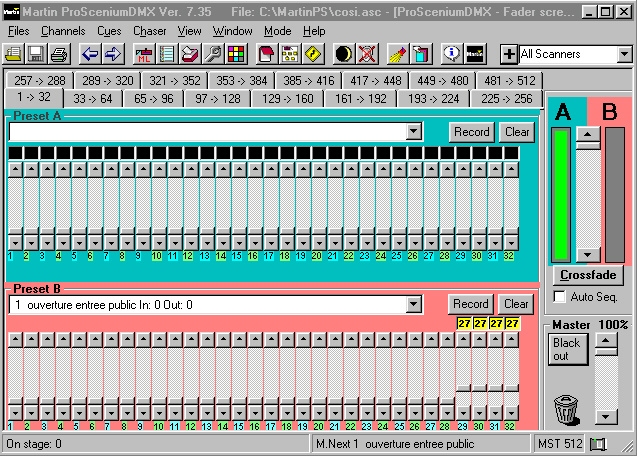Switch to the 481 -> 512 channel tab
This screenshot has width=637, height=456.
point(509,80)
